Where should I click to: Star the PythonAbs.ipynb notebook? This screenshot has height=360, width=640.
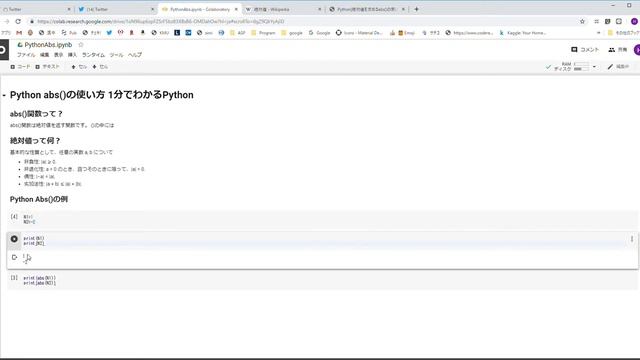tap(81, 44)
